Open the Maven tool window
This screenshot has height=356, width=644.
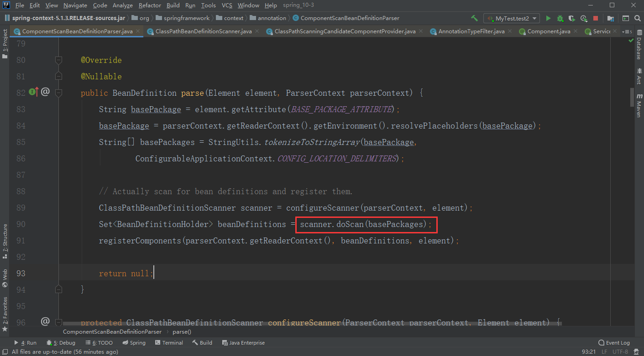pyautogui.click(x=639, y=106)
